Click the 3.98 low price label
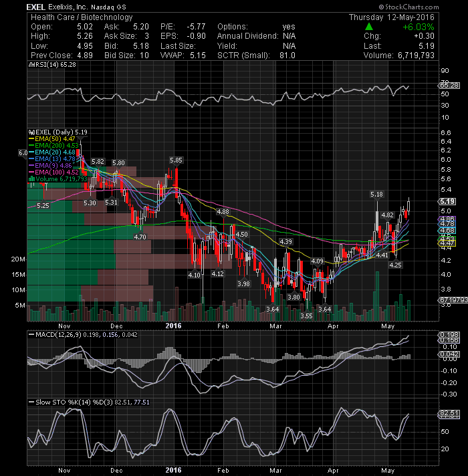The image size is (468, 476). [243, 284]
